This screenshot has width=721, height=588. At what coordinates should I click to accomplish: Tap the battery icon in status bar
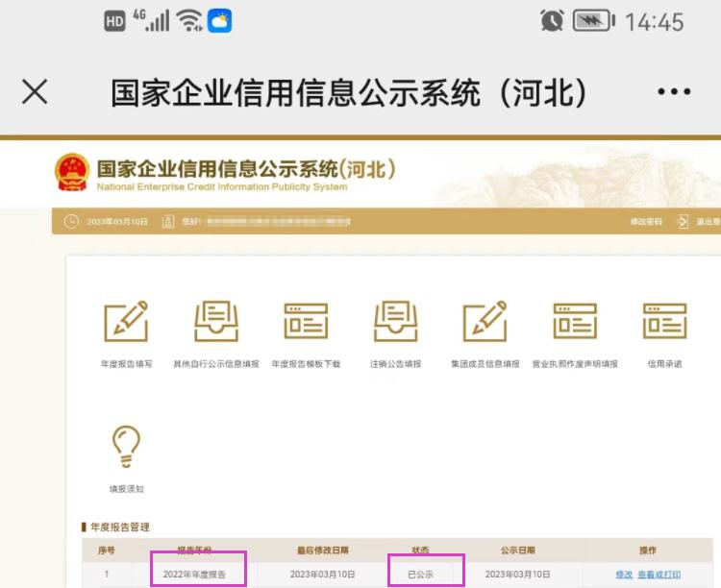click(x=594, y=21)
